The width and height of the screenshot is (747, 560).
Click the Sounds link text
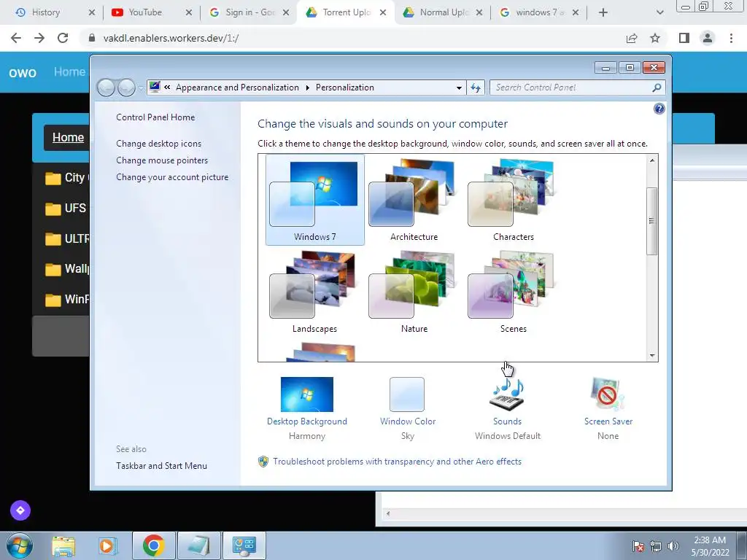click(508, 421)
